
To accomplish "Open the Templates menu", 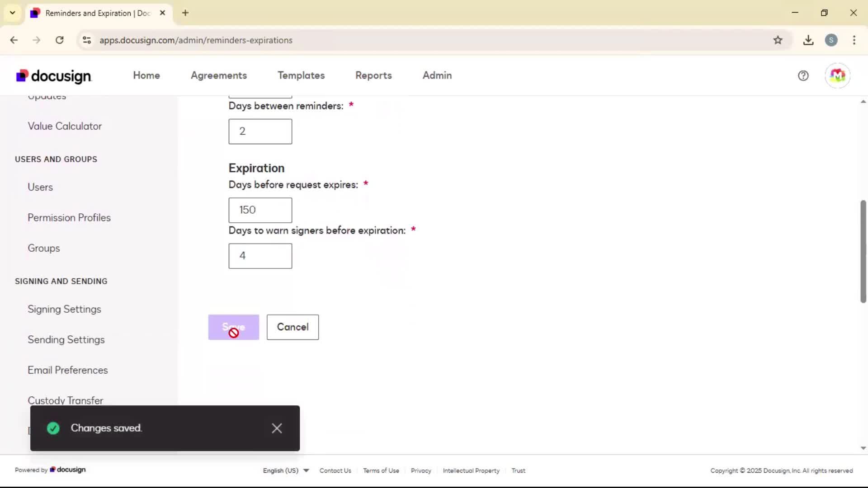I will [301, 75].
